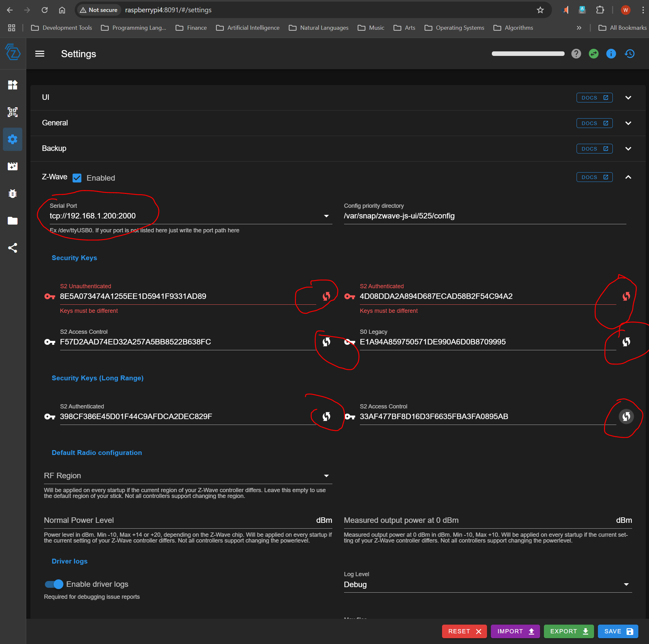Image resolution: width=649 pixels, height=644 pixels.
Task: Open the Store folder icon in sidebar
Action: coord(12,221)
